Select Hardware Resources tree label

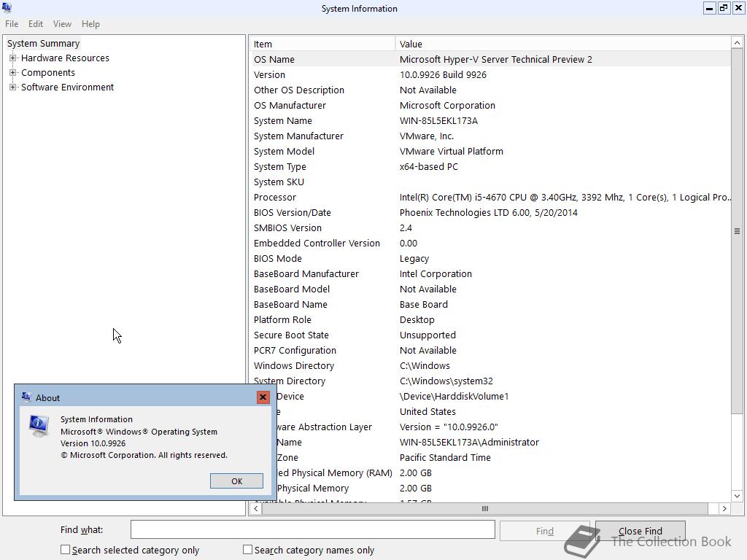click(x=65, y=58)
